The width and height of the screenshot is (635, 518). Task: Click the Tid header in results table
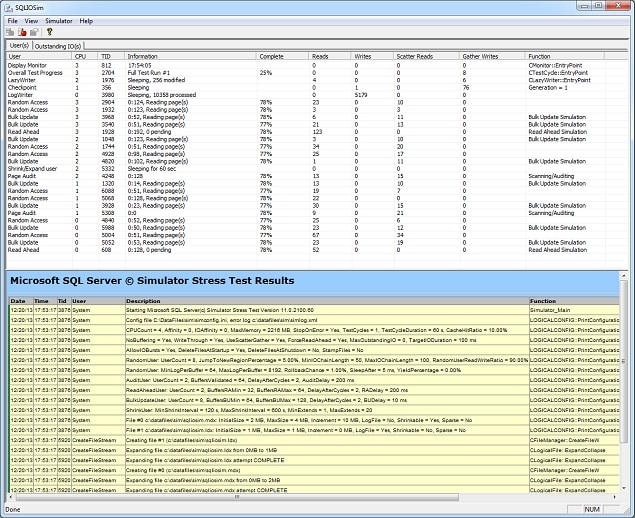click(64, 301)
